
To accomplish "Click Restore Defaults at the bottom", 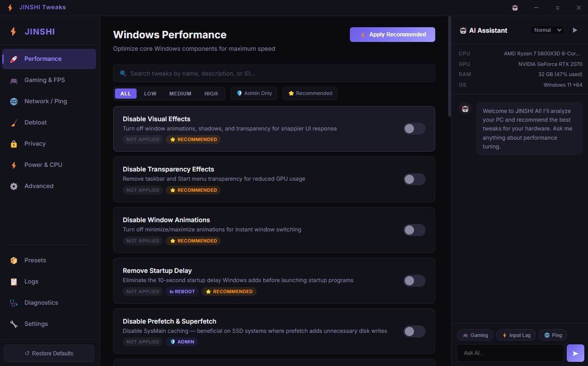I will pos(49,353).
